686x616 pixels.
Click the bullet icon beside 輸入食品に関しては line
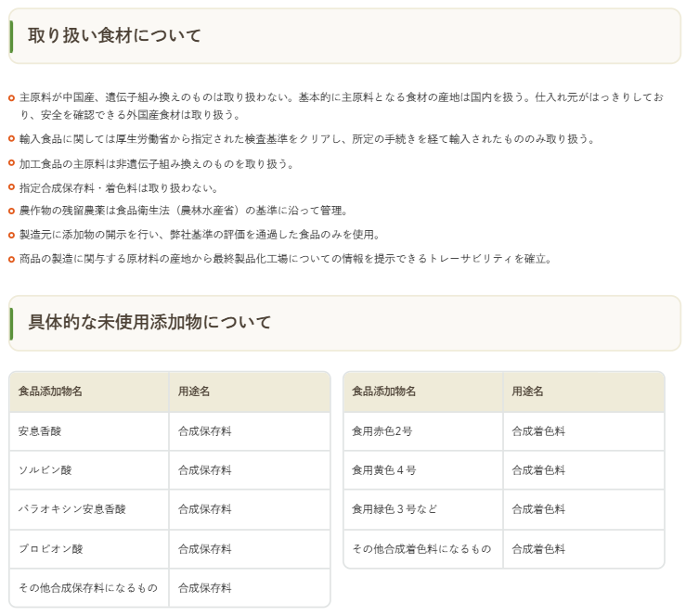point(11,139)
